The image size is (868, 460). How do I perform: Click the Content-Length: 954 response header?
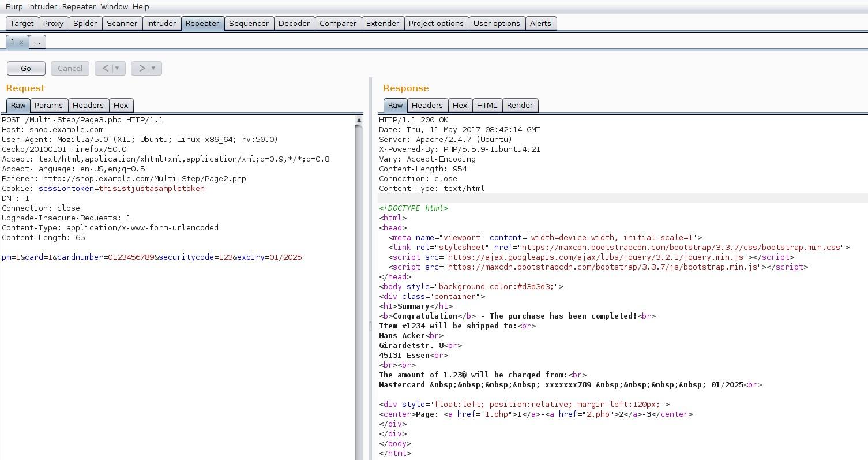(x=423, y=169)
